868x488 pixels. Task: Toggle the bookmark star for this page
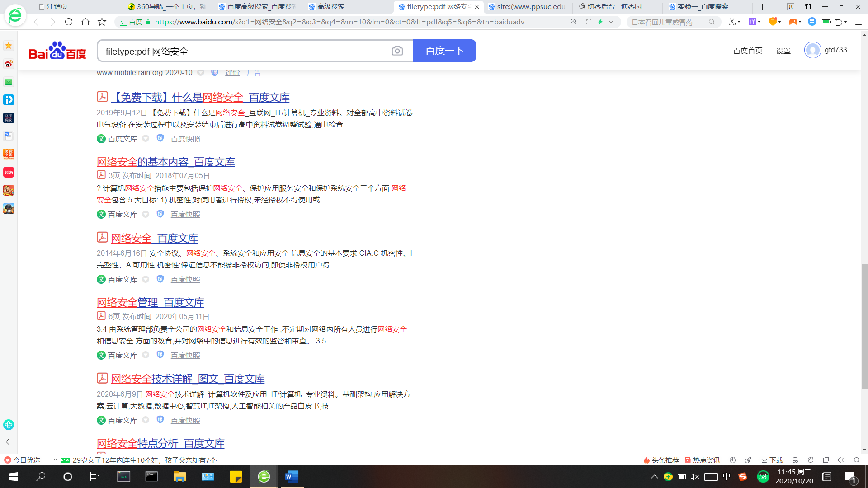(102, 22)
